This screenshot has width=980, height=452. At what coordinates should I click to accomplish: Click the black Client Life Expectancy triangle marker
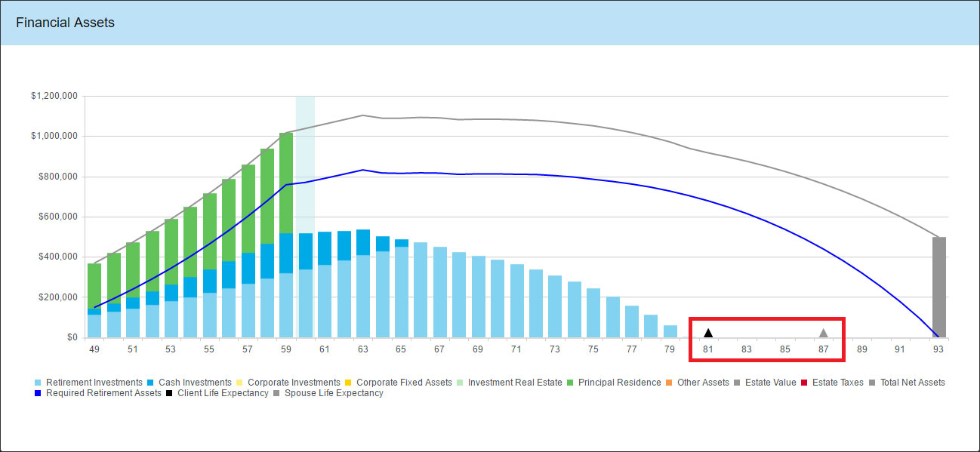click(708, 333)
